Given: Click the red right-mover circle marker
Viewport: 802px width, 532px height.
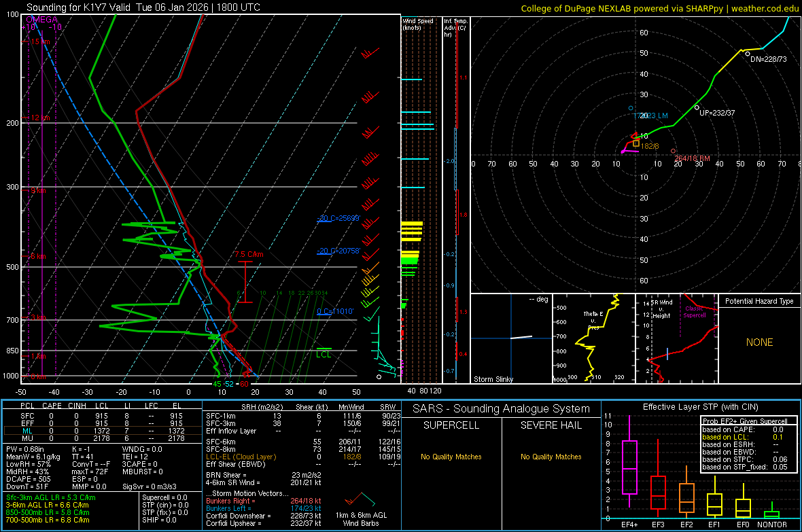Looking at the screenshot, I should point(673,151).
